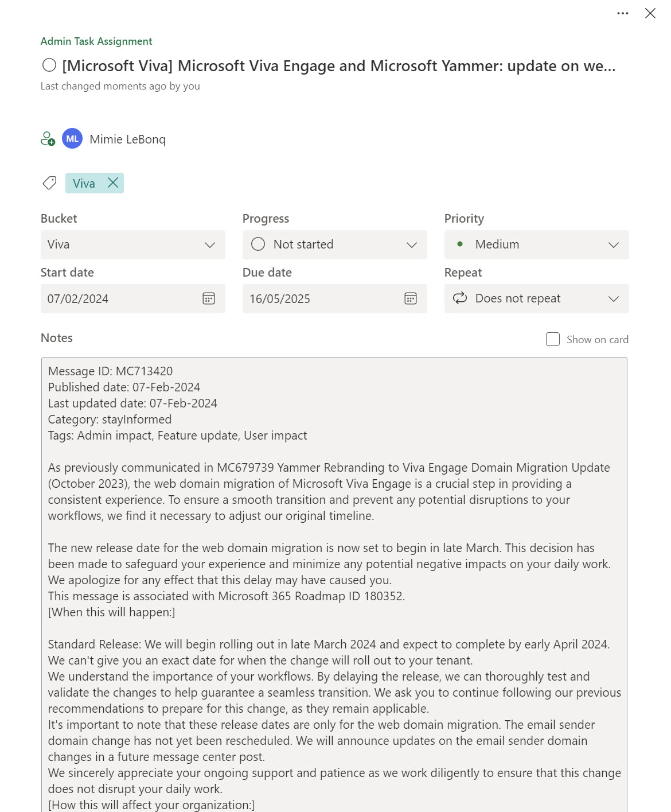Click the task title to edit
This screenshot has width=671, height=812.
338,66
